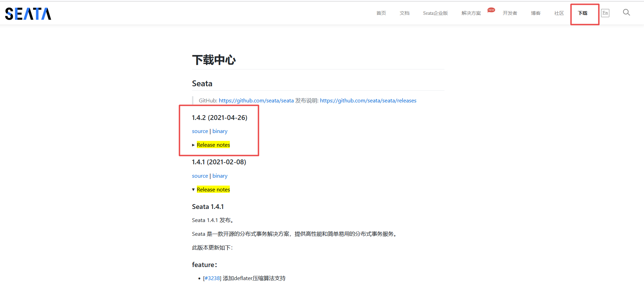Open the seata releases GitHub link
Screen dimensions: 644x288
click(368, 100)
